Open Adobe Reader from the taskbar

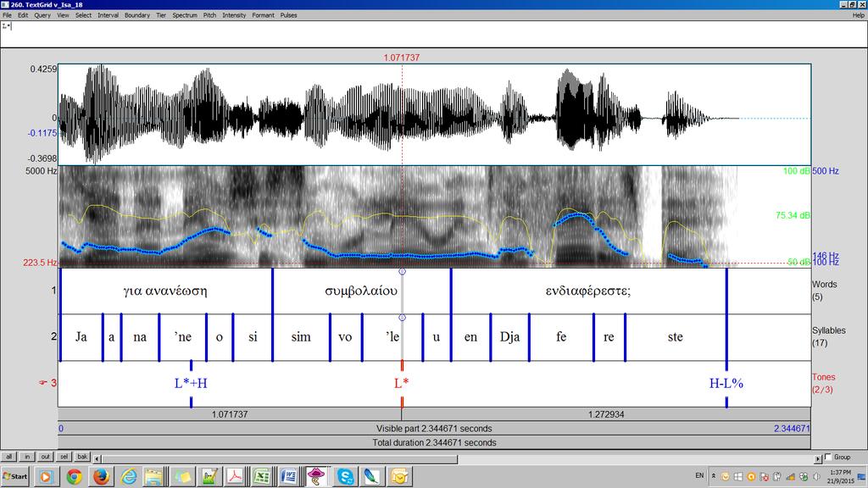click(x=236, y=476)
